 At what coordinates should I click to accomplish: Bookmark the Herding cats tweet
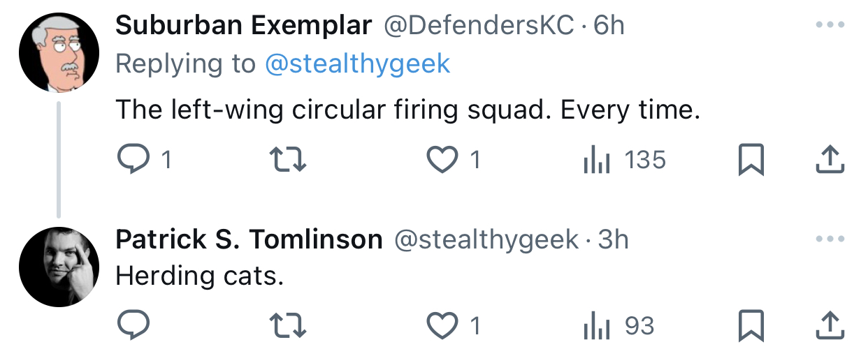(751, 325)
